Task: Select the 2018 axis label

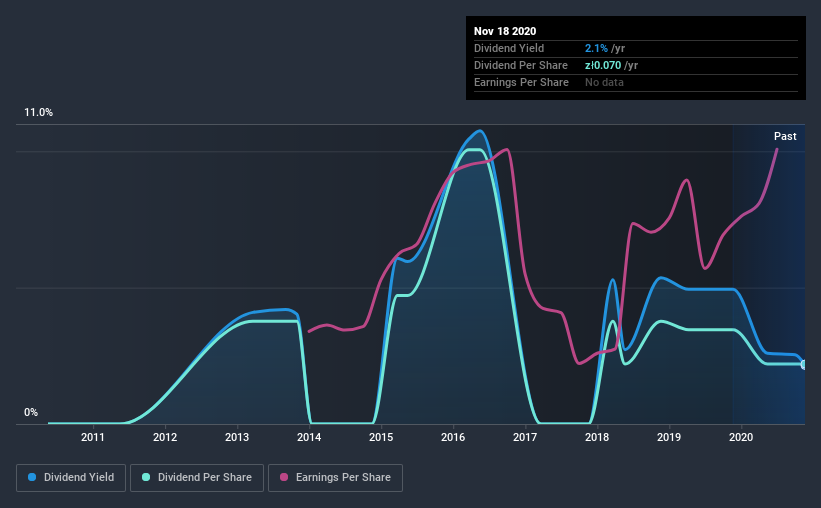Action: (597, 437)
